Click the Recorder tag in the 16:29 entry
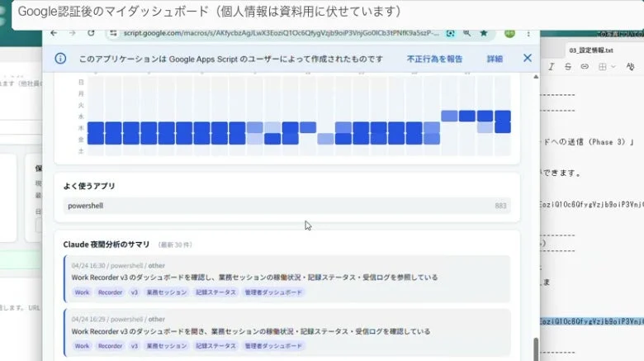Image resolution: width=644 pixels, height=361 pixels. pyautogui.click(x=110, y=346)
